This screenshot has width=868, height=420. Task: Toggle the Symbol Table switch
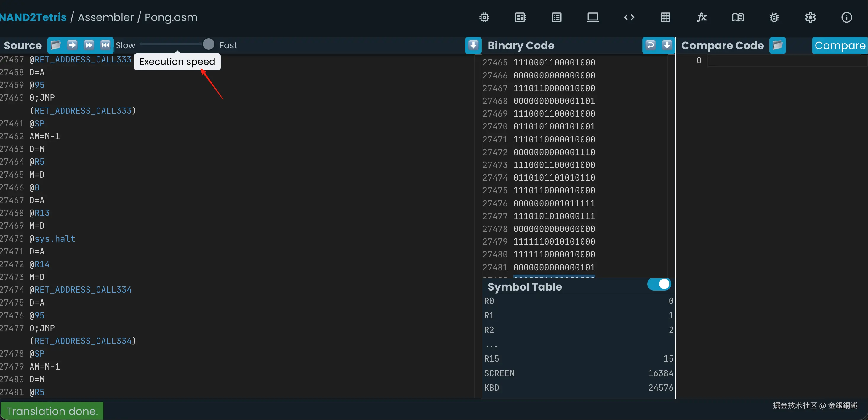(659, 284)
